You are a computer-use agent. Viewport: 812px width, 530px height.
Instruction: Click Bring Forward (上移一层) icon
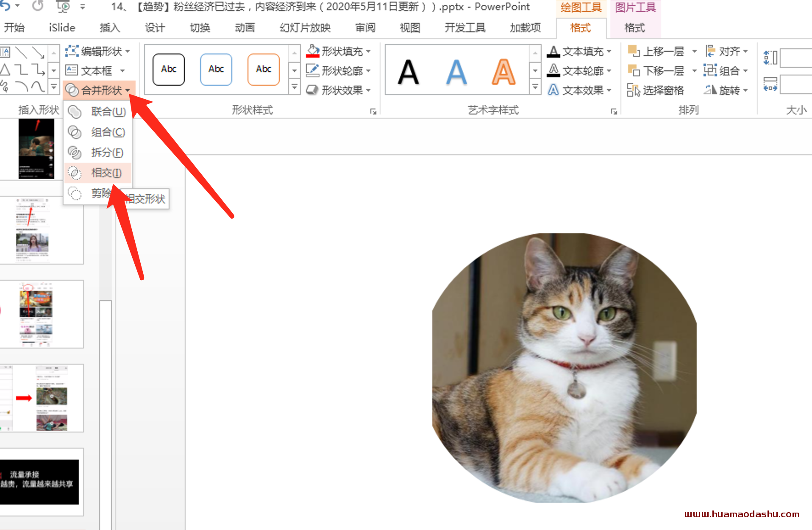click(x=634, y=51)
